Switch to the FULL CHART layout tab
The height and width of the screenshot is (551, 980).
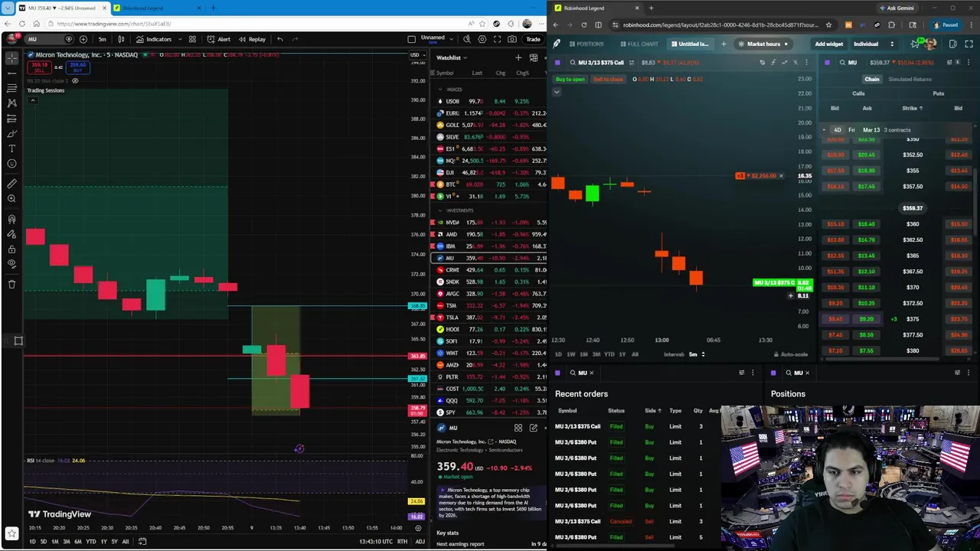click(x=639, y=44)
